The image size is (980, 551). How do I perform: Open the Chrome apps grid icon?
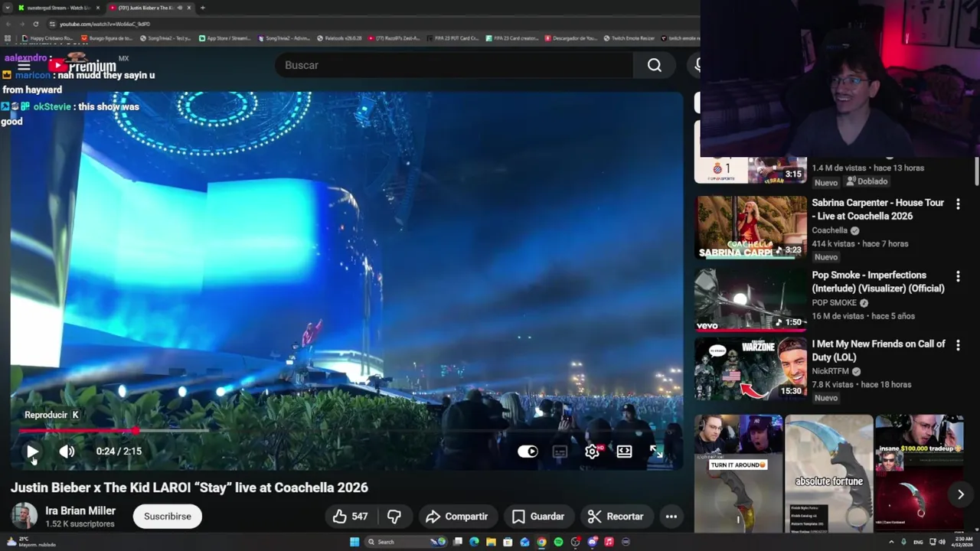(x=8, y=37)
